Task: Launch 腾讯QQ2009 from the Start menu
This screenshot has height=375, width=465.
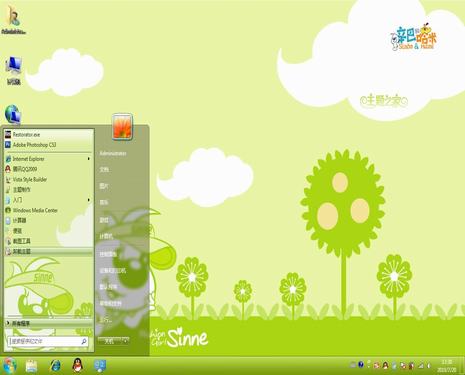Action: click(x=48, y=169)
